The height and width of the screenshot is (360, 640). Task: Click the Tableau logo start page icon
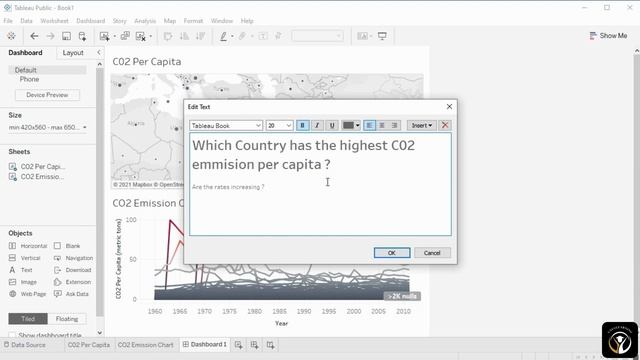pyautogui.click(x=11, y=36)
